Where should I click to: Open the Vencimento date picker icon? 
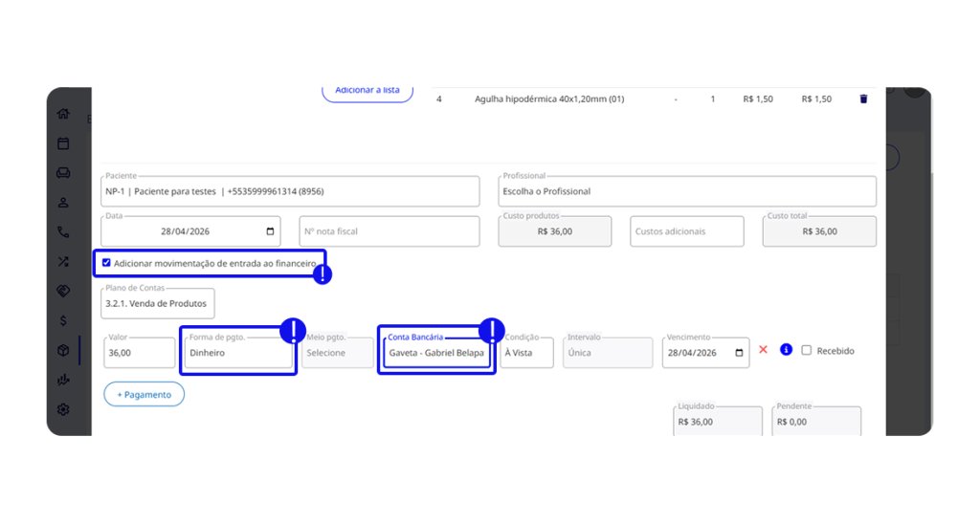(x=740, y=353)
